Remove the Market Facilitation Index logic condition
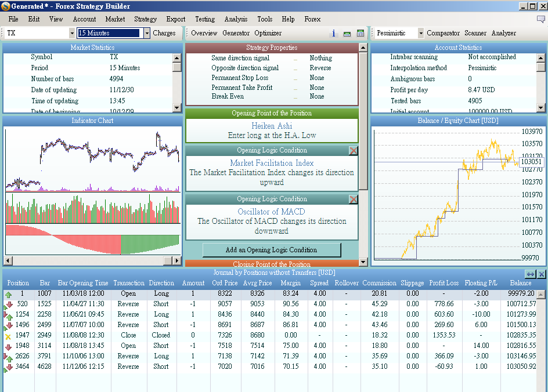The image size is (548, 392). click(x=354, y=150)
